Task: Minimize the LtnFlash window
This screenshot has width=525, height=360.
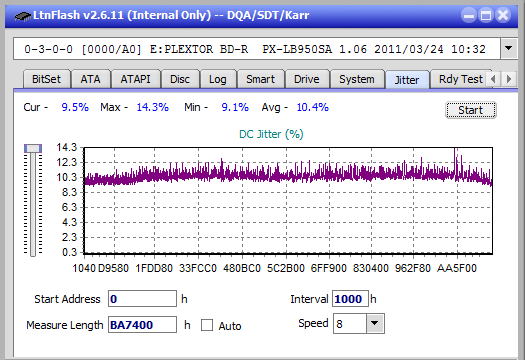Action: pyautogui.click(x=468, y=15)
